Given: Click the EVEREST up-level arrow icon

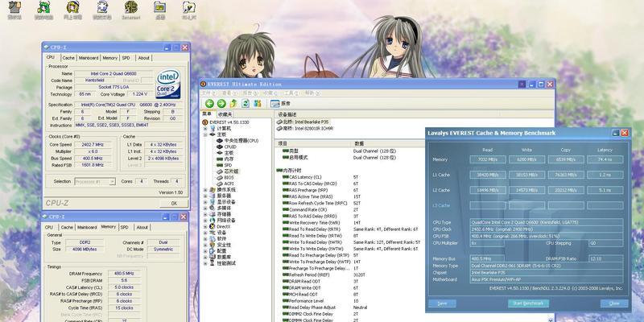Looking at the screenshot, I should 233,104.
